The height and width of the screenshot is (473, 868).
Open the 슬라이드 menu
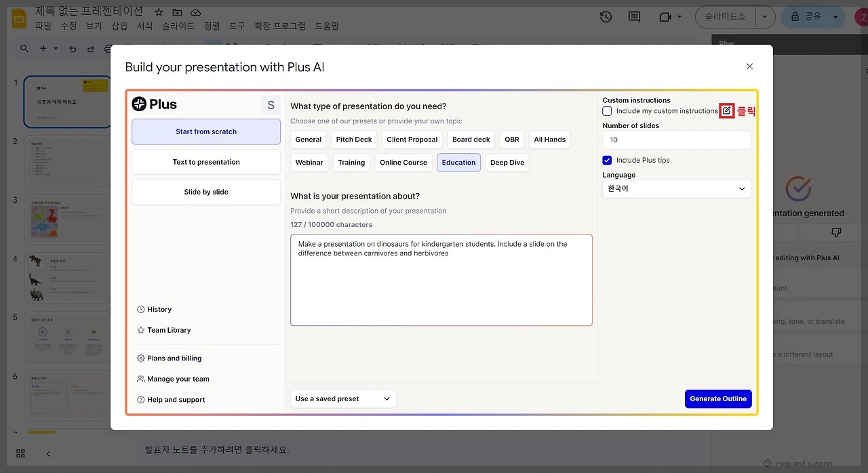click(178, 26)
